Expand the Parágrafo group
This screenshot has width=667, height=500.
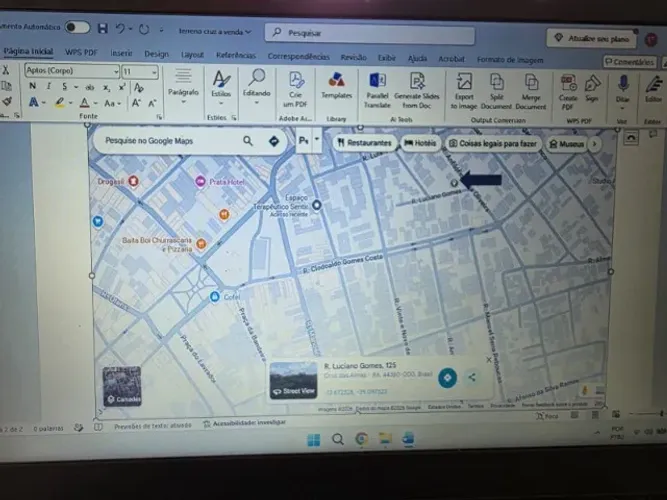pos(183,87)
